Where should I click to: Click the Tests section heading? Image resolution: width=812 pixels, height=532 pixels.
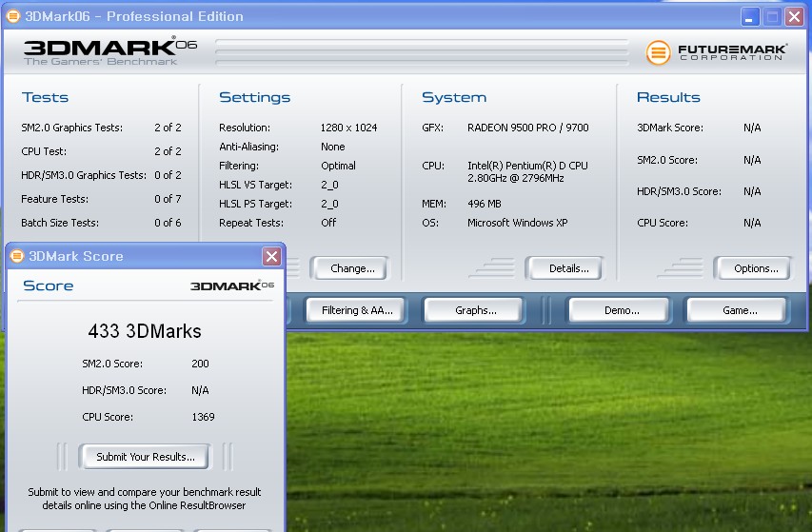coord(45,97)
